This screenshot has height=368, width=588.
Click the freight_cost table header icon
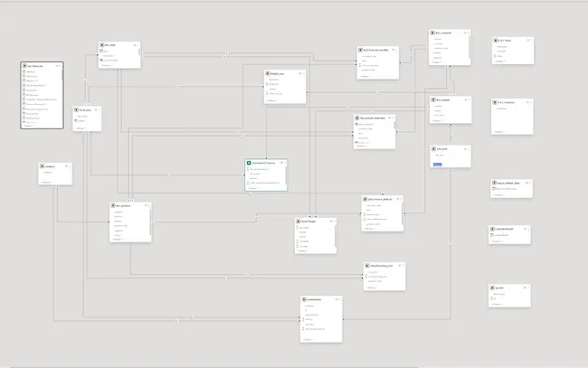[x=268, y=73]
